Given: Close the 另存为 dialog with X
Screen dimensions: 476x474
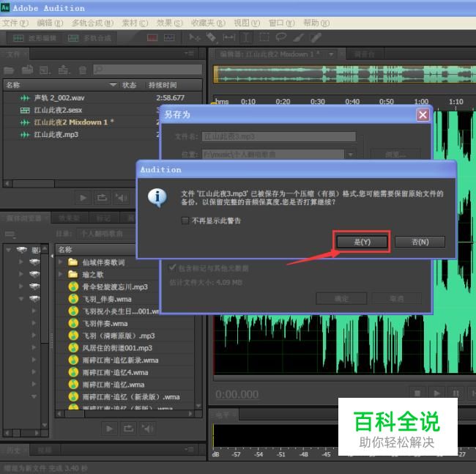Looking at the screenshot, I should tap(423, 115).
